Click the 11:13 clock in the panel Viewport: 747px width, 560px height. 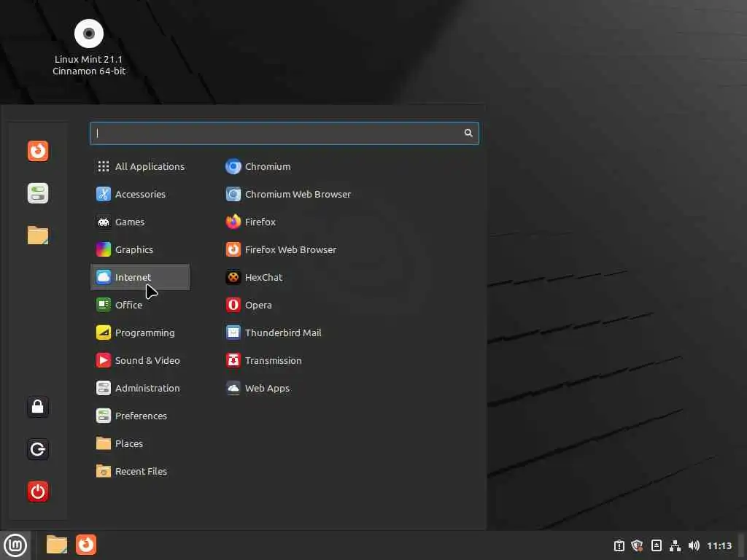coord(719,545)
